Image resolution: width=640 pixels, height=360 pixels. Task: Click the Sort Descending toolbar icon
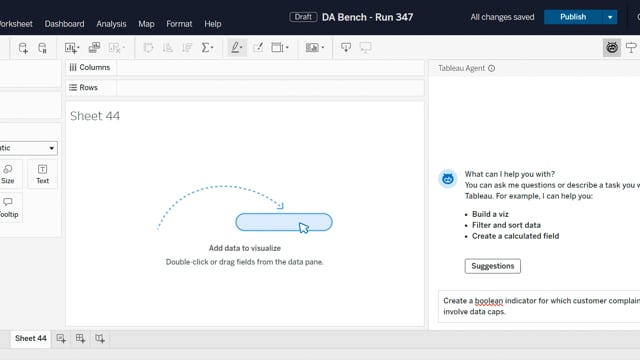coord(187,48)
